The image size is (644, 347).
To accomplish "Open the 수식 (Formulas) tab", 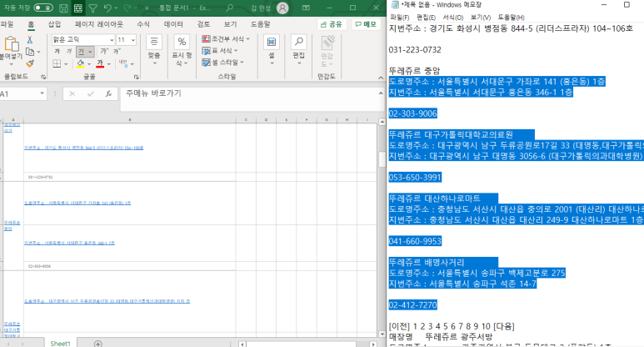I will [x=143, y=24].
